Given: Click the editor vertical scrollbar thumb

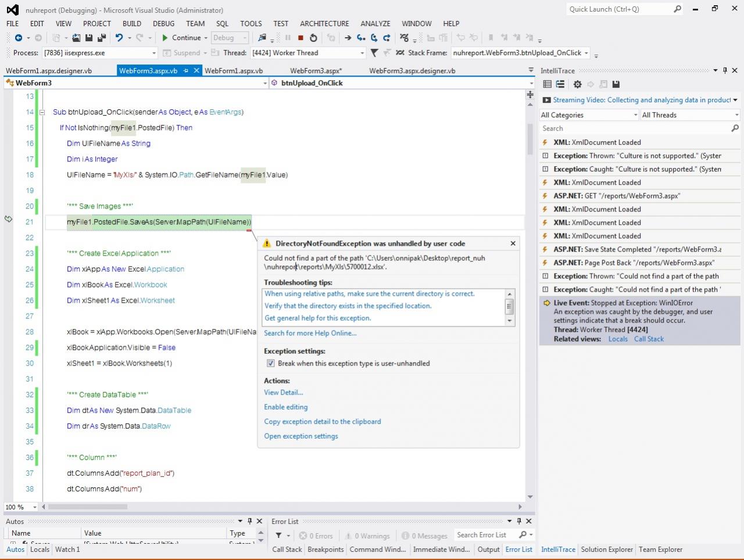Looking at the screenshot, I should coord(530,139).
